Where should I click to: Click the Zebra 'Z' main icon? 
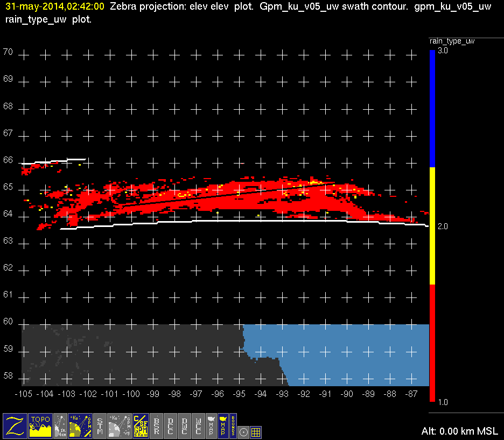[x=15, y=425]
